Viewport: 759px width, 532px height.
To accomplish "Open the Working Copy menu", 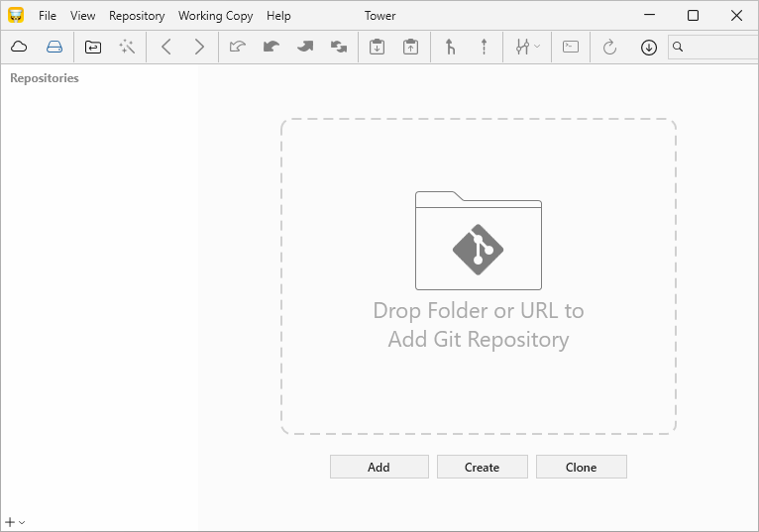I will pos(215,16).
